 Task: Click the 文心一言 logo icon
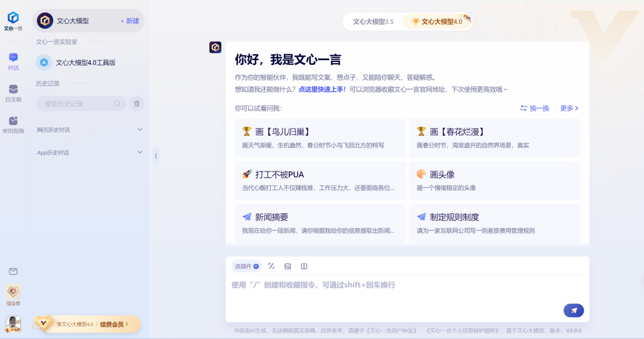13,18
